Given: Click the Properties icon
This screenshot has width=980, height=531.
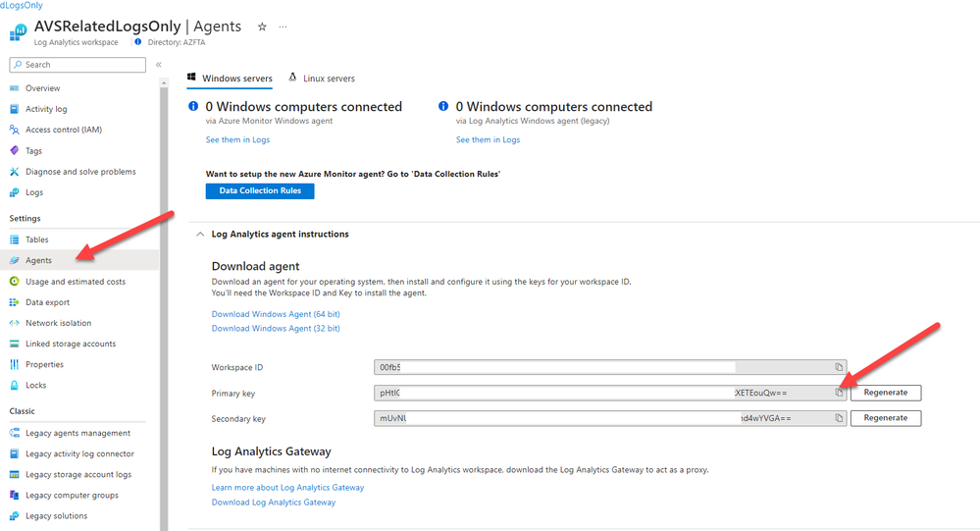Looking at the screenshot, I should [x=15, y=364].
